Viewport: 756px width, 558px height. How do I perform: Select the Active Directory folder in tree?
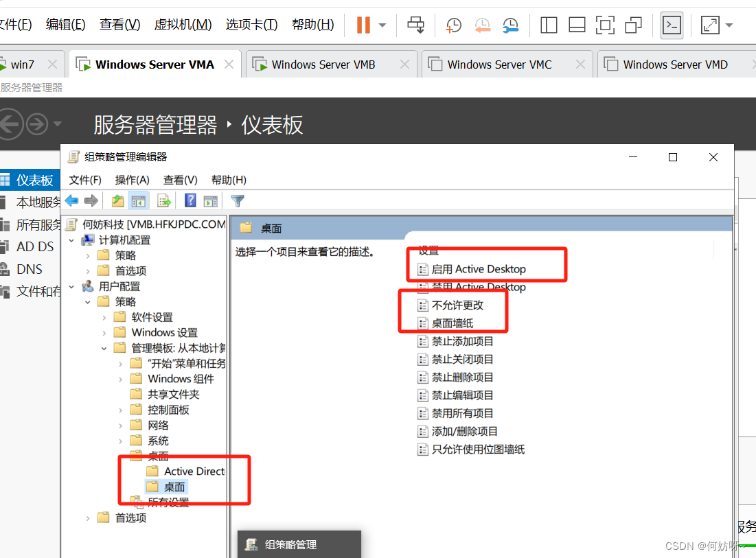pos(194,471)
